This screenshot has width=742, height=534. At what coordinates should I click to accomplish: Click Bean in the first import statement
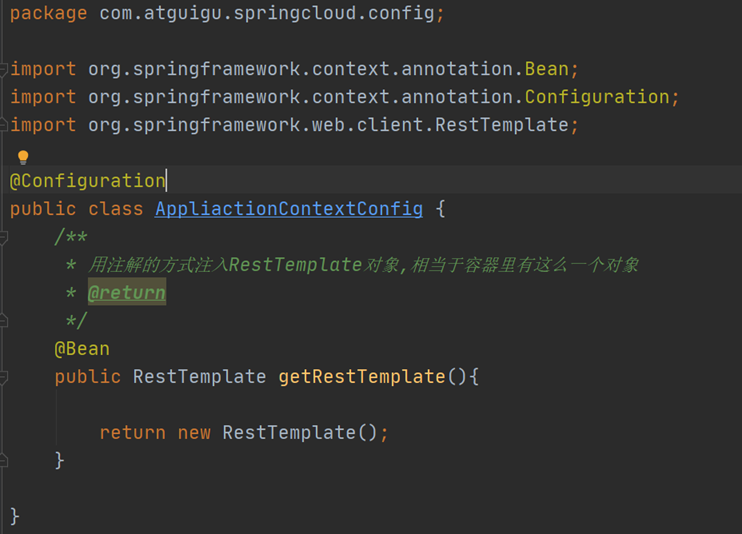(547, 69)
